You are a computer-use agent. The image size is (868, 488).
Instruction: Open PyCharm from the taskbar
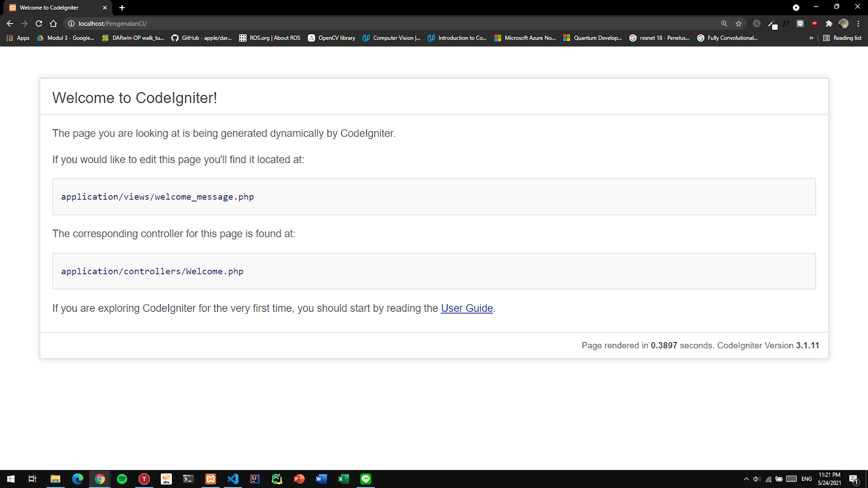(x=277, y=479)
